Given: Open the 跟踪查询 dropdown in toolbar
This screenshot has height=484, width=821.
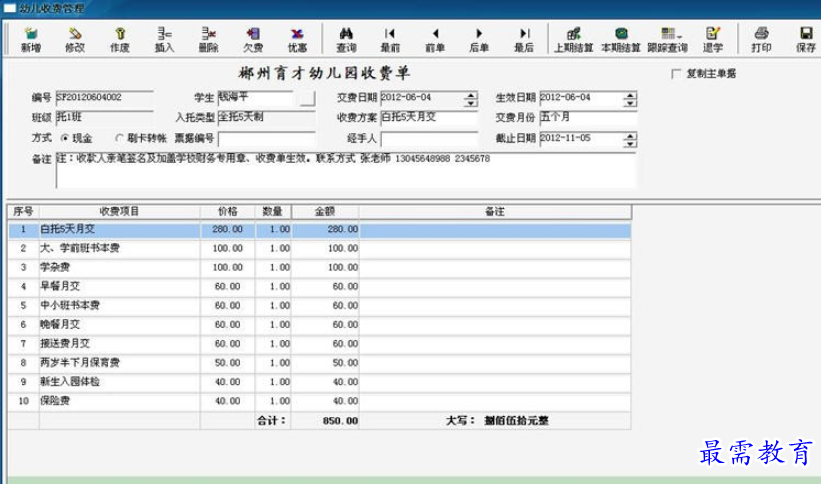Looking at the screenshot, I should [x=666, y=38].
